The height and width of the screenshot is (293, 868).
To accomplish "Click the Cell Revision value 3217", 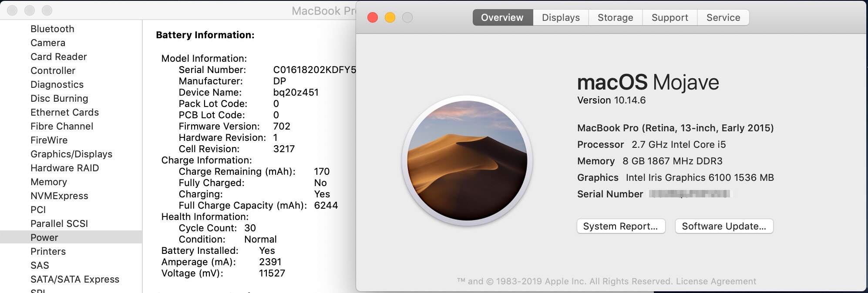I will 284,149.
